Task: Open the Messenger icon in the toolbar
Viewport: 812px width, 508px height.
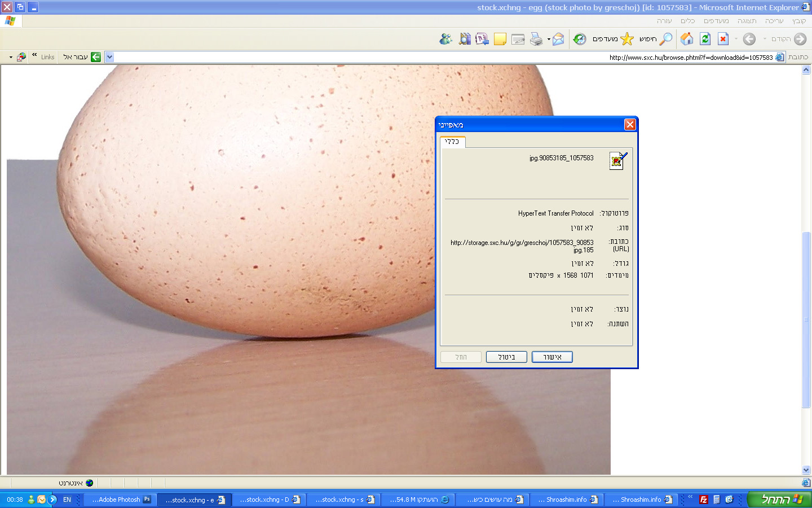Action: (445, 39)
